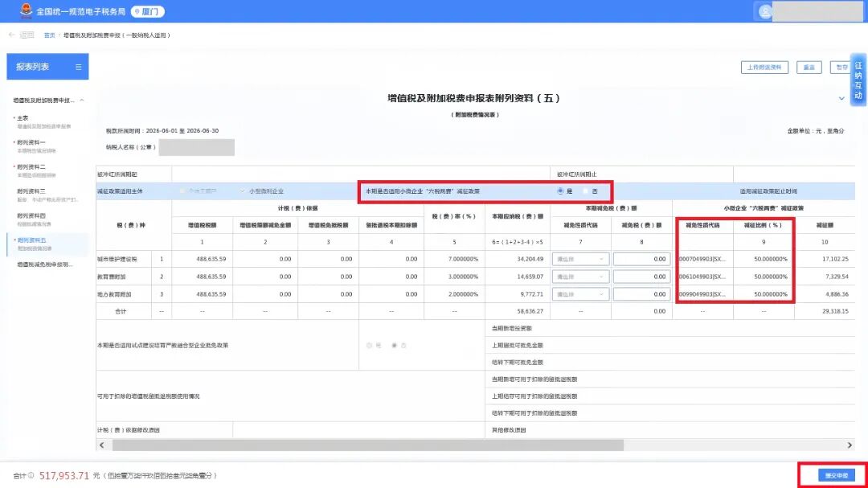
Task: Go to 首页 breadcrumb link
Action: point(49,35)
